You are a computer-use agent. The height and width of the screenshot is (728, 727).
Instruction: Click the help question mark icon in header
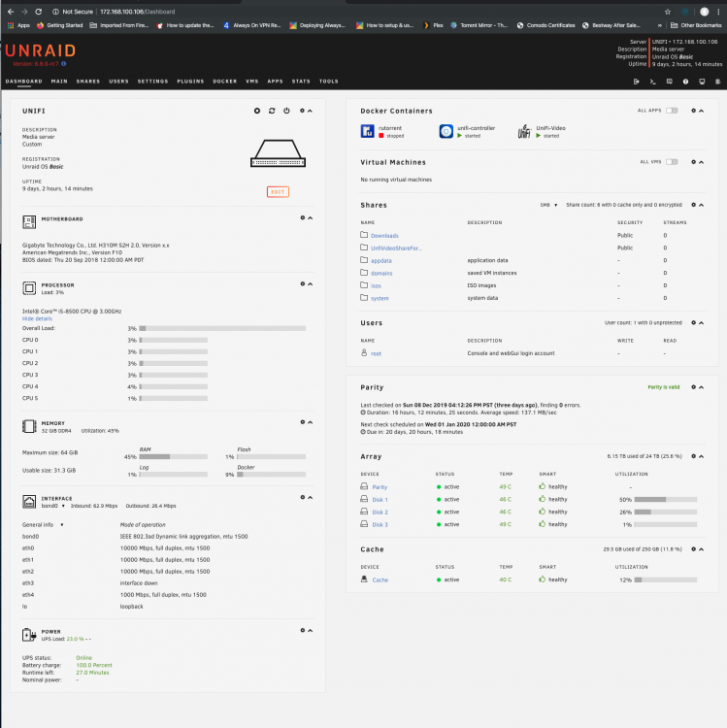point(685,82)
